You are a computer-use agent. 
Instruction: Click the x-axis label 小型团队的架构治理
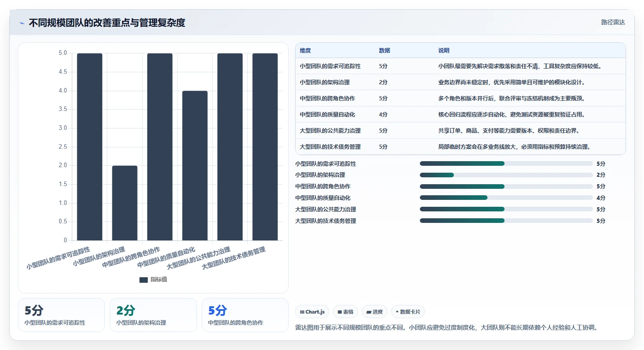pos(99,257)
